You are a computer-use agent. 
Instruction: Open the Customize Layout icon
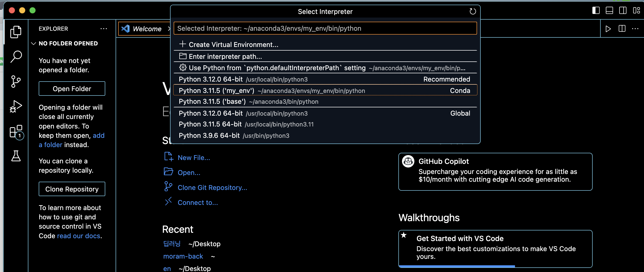(636, 10)
